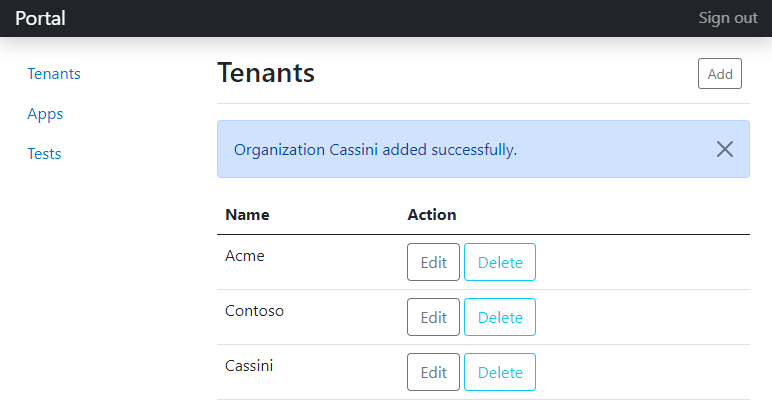
Task: Select the Acme name cell
Action: point(245,256)
